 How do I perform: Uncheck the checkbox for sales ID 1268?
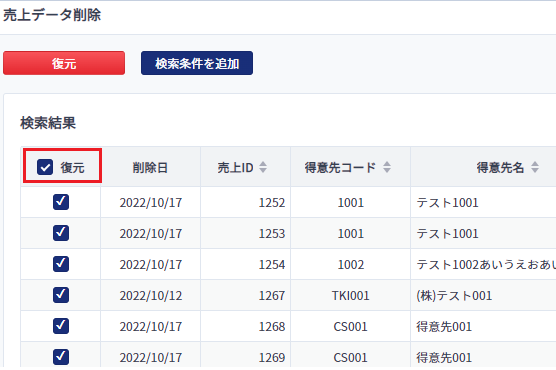pos(61,326)
